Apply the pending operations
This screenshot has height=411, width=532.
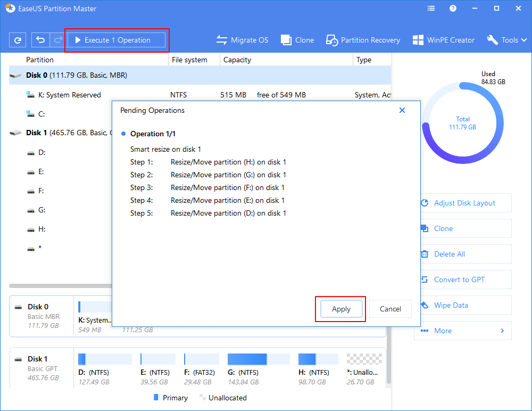[342, 309]
